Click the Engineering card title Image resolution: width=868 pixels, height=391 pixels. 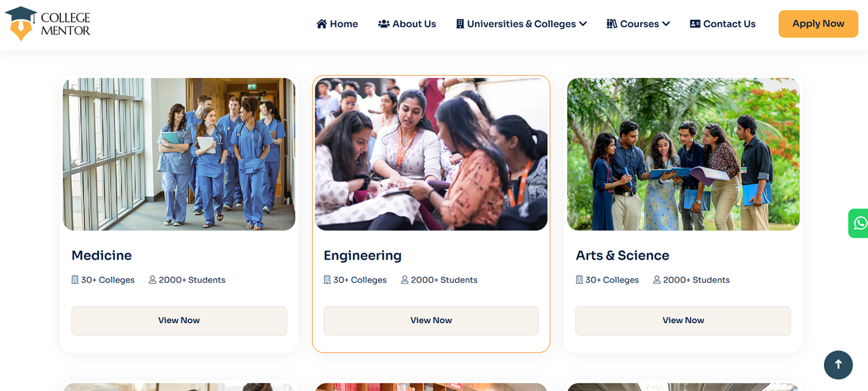tap(363, 255)
